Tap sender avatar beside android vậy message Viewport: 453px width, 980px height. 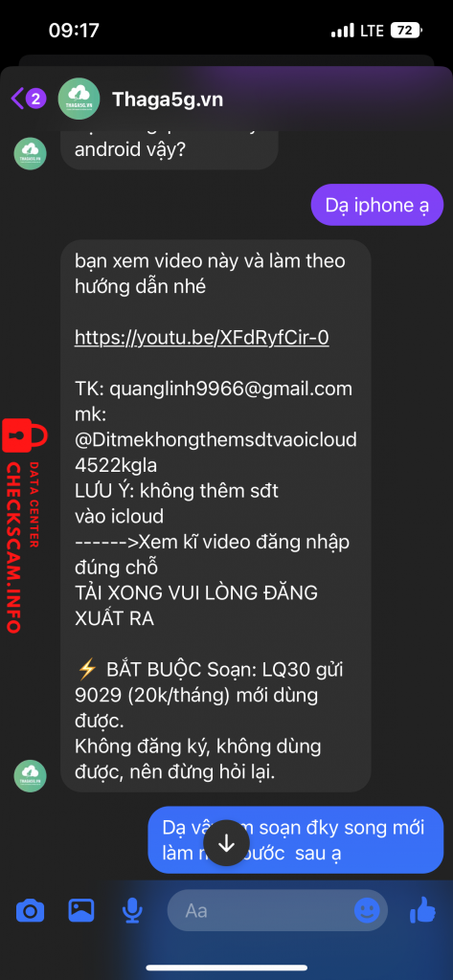30,153
